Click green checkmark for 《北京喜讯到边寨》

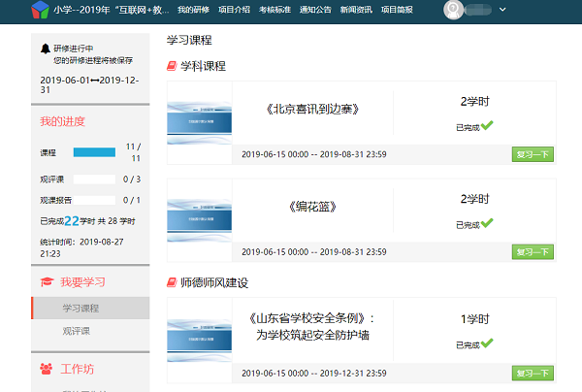click(487, 125)
